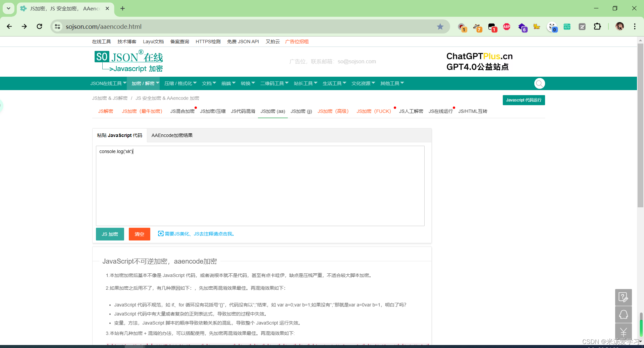
Task: Open the feedback question-mark widget
Action: [x=623, y=297]
